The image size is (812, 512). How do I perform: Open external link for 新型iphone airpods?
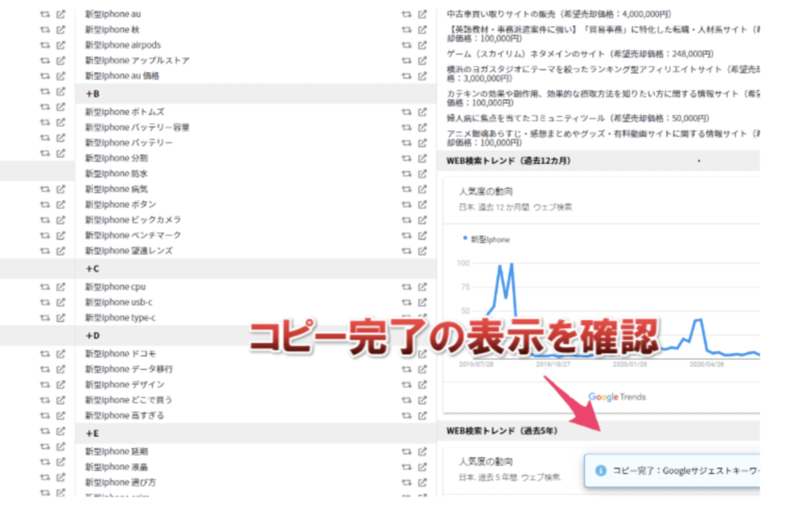coord(423,45)
